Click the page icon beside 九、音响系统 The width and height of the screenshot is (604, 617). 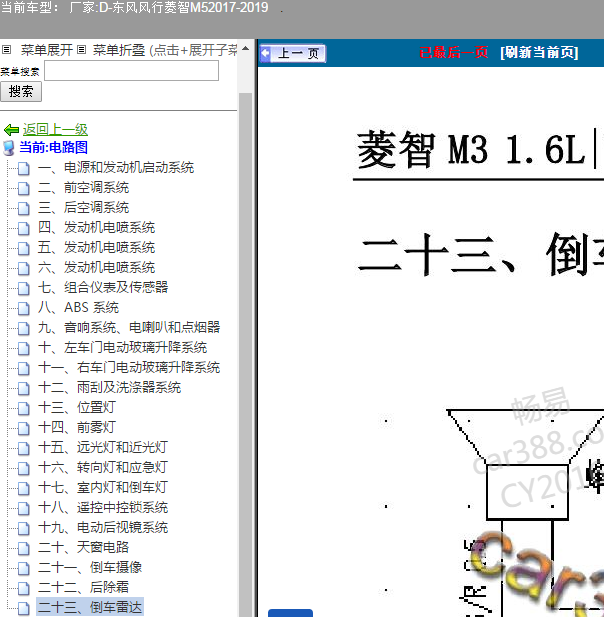24,328
